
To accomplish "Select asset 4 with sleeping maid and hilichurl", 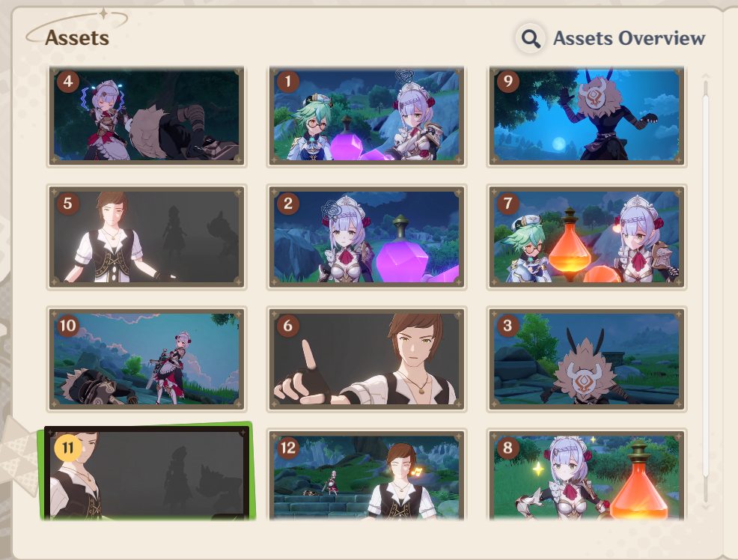I will click(147, 116).
